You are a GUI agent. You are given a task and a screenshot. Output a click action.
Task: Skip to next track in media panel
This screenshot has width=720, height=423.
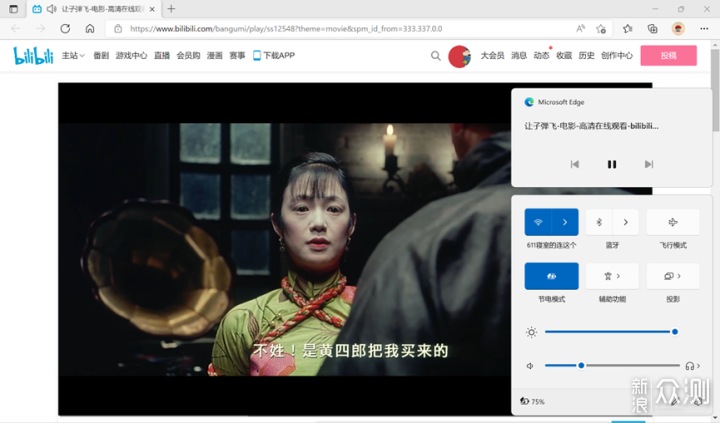[x=649, y=164]
